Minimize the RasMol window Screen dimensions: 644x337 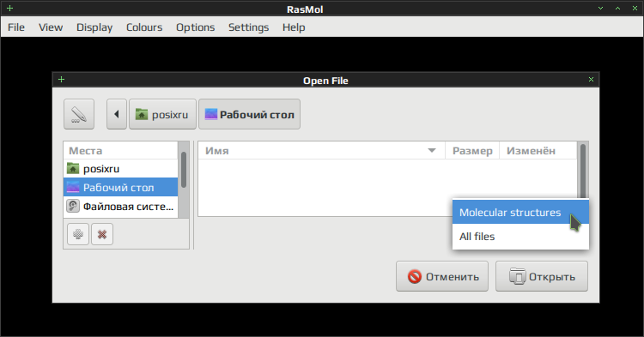tap(600, 9)
